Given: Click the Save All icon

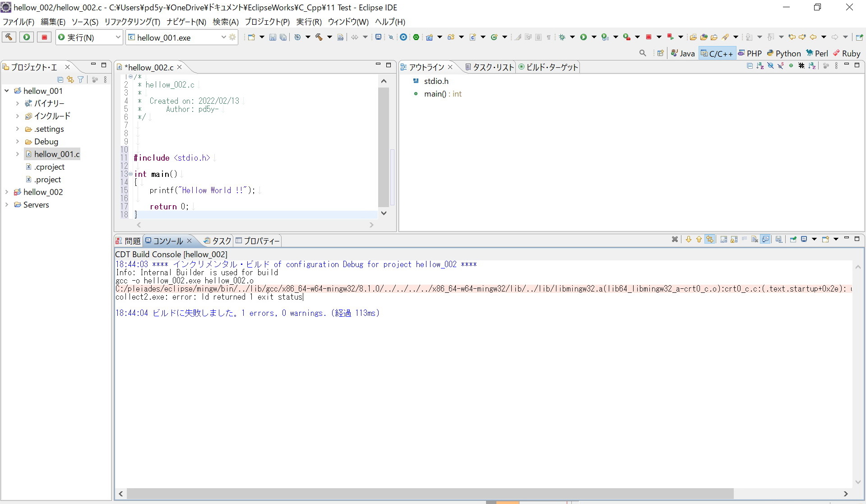Looking at the screenshot, I should click(283, 37).
